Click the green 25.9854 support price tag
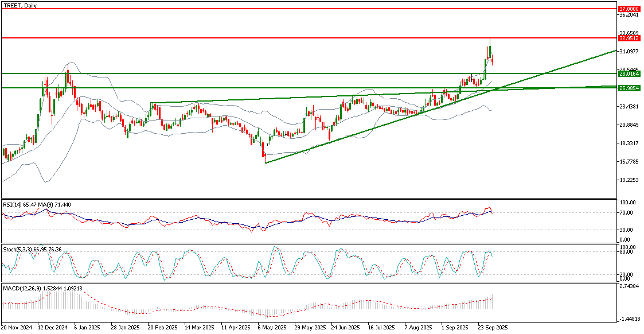The height and width of the screenshot is (334, 644). click(629, 88)
